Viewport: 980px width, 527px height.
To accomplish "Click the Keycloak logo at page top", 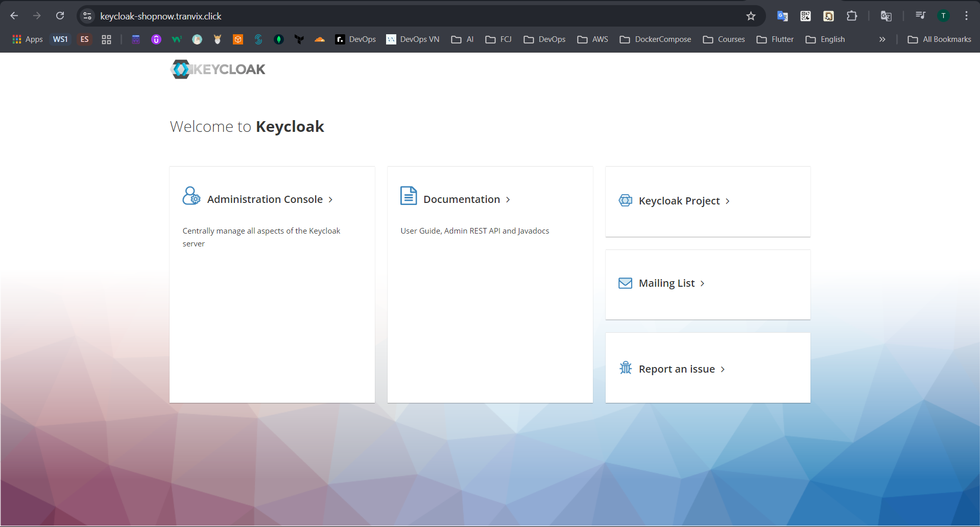I will pos(217,69).
